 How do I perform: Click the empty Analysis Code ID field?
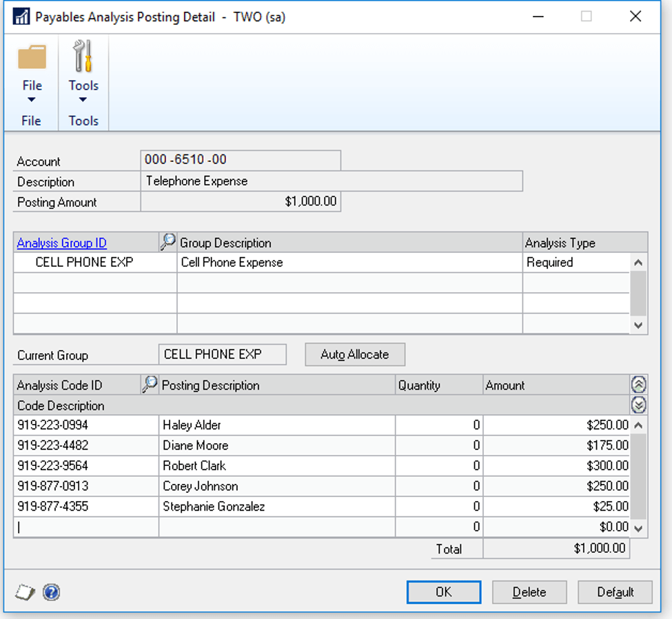85,527
